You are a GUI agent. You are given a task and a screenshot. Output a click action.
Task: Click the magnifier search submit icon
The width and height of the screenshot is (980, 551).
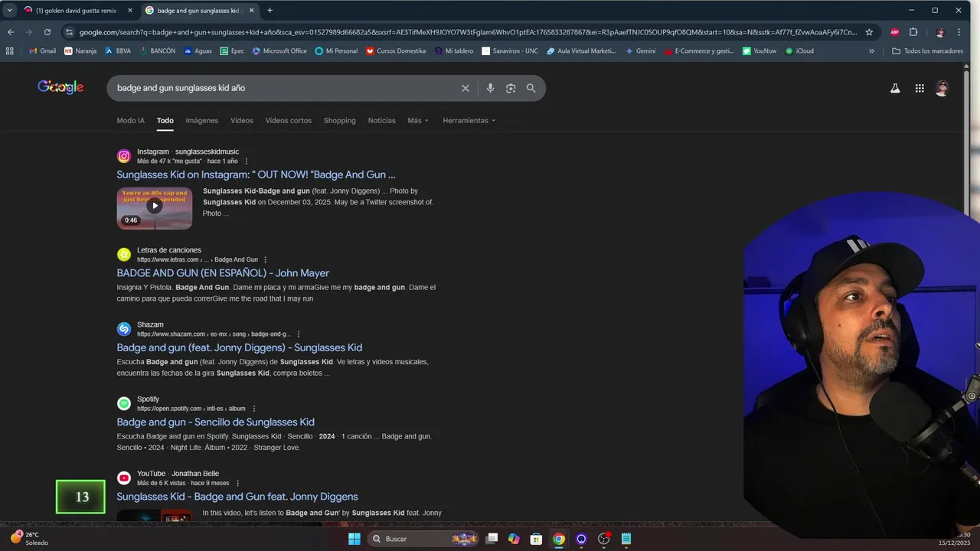pyautogui.click(x=531, y=88)
